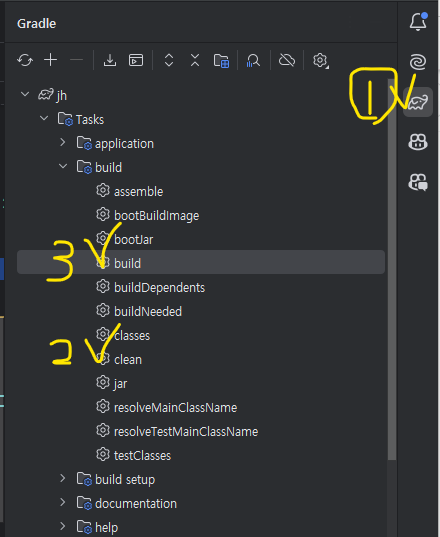Collapse the jh project node

click(x=25, y=94)
